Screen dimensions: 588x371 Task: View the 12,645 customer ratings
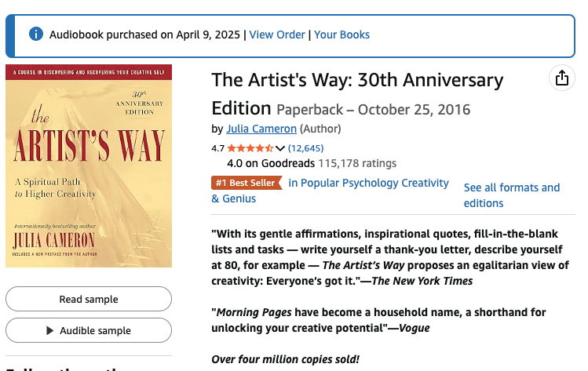click(305, 148)
